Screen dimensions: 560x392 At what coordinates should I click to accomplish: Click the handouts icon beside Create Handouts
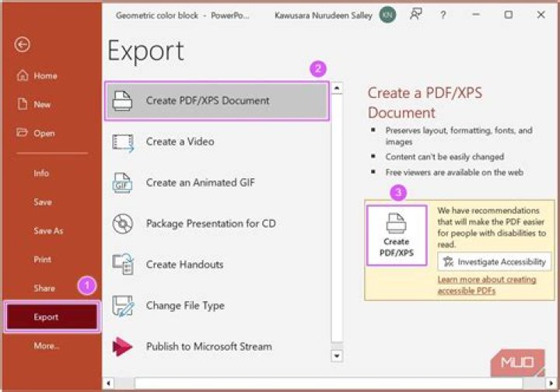coord(123,264)
